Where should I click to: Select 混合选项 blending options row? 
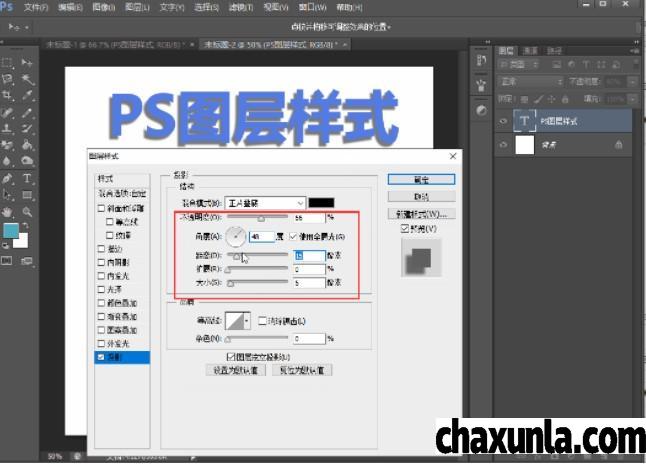pyautogui.click(x=122, y=193)
